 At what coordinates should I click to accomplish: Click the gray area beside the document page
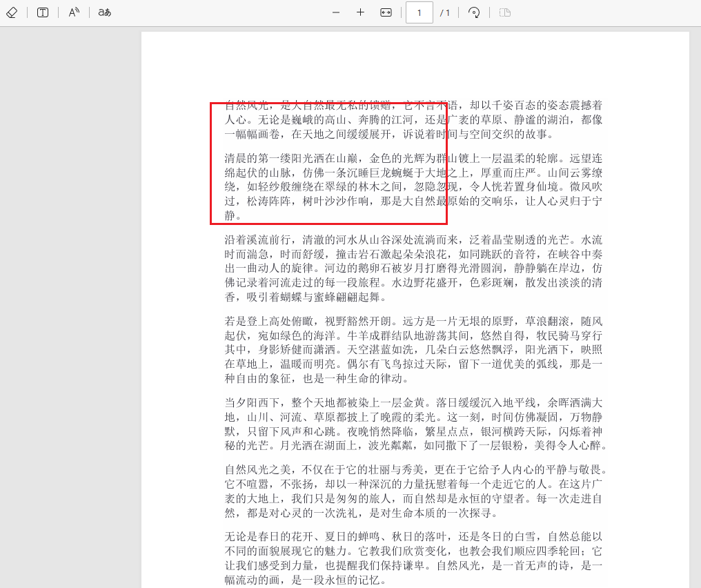coord(69,311)
